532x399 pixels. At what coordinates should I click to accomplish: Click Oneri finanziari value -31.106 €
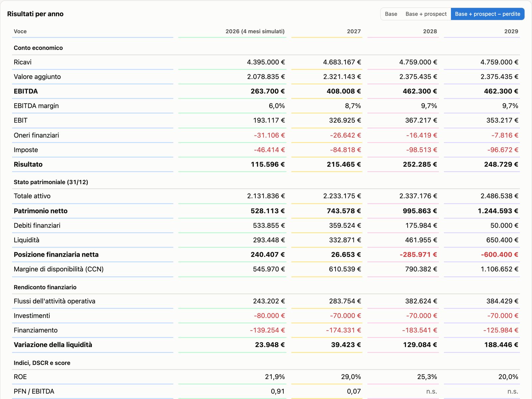point(269,135)
